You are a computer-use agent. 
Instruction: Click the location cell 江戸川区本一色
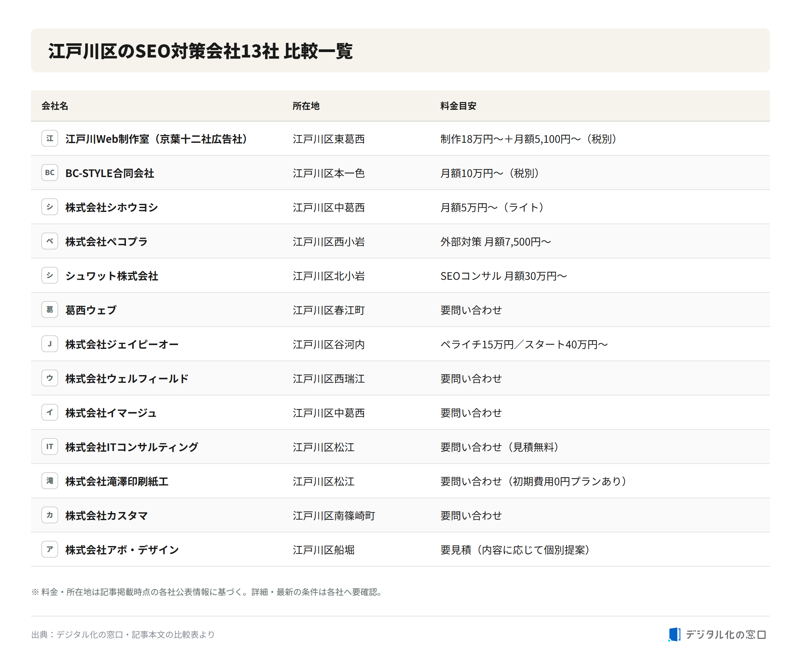coord(329,173)
